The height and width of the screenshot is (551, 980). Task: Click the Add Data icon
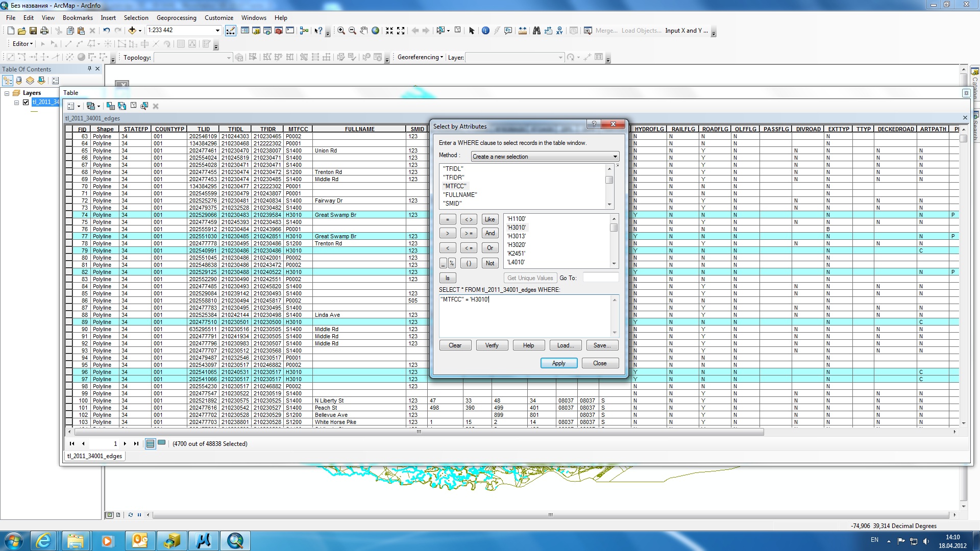(132, 31)
